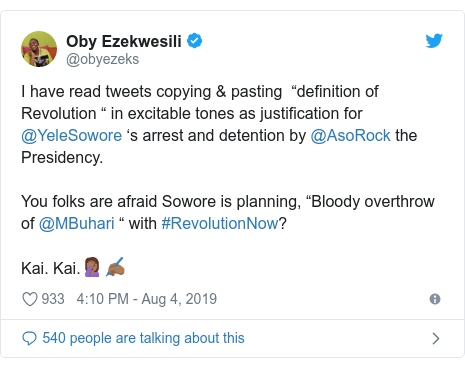465x368 pixels.
Task: Open the @YeleSowore mention
Action: [71, 136]
